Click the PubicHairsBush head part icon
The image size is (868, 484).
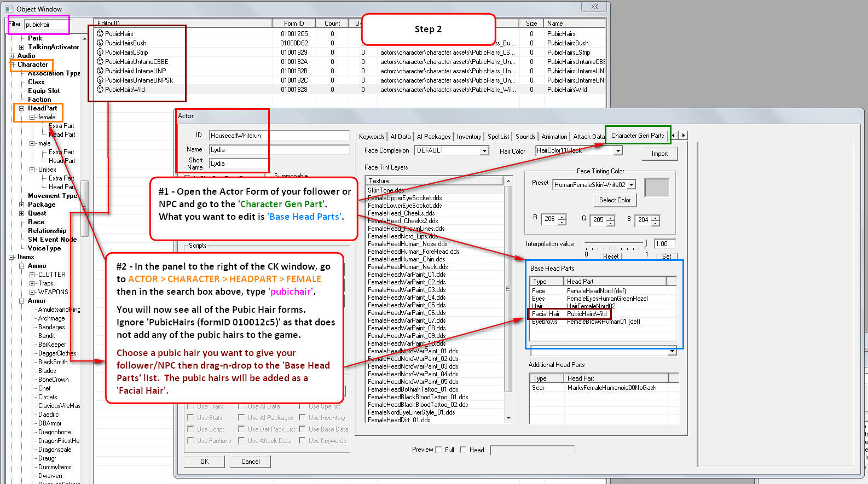coord(100,43)
